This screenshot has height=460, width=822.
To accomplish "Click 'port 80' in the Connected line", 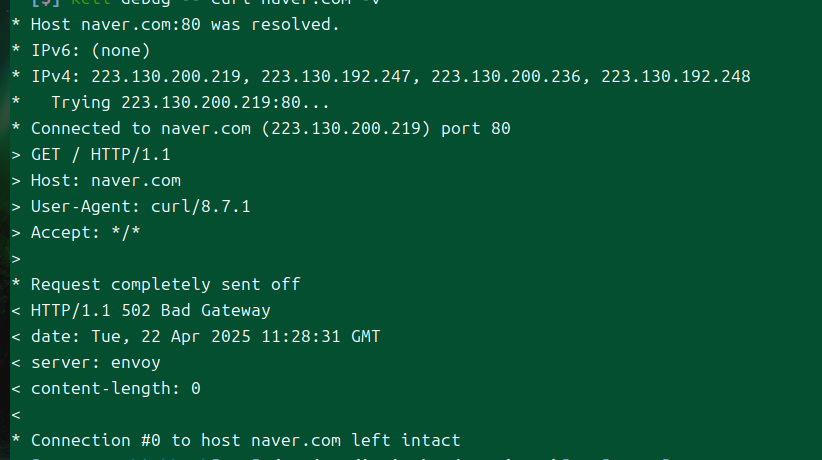I will pos(475,129).
